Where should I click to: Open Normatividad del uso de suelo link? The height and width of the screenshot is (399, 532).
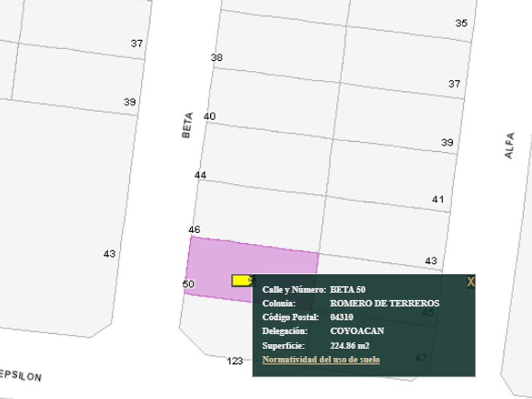point(321,360)
